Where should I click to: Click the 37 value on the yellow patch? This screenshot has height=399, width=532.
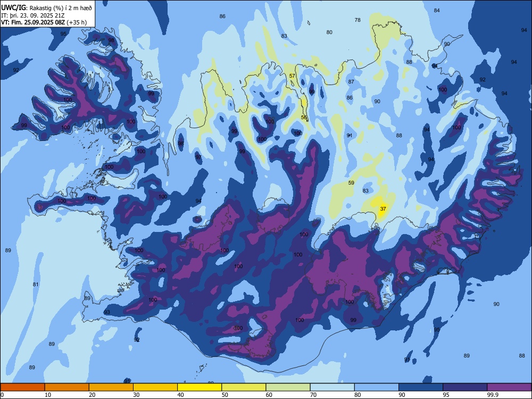(x=383, y=209)
